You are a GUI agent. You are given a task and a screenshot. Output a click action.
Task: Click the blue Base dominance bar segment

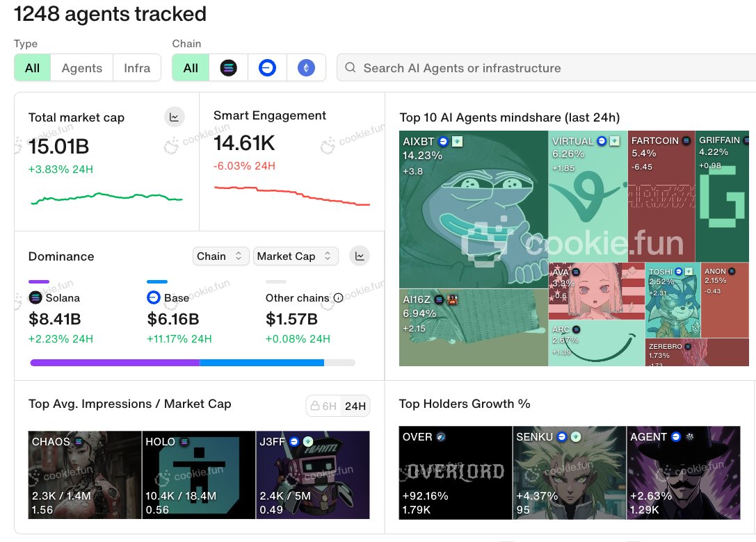pos(262,363)
